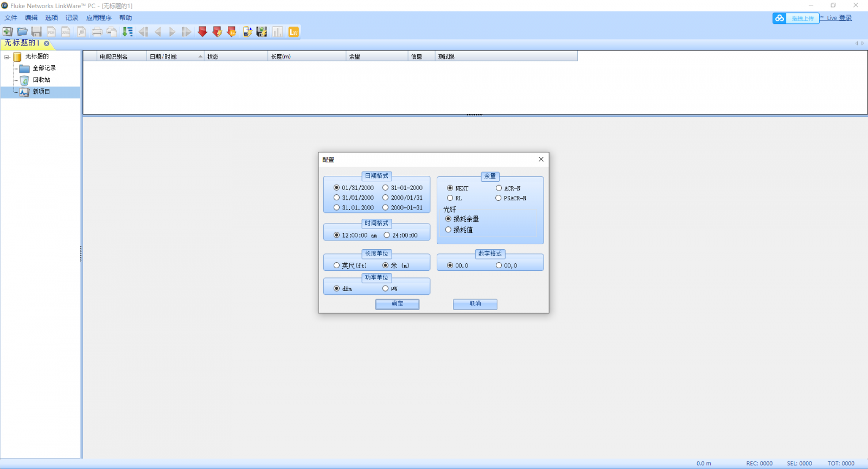Select 英尺(ft) as the length unit

pyautogui.click(x=337, y=265)
